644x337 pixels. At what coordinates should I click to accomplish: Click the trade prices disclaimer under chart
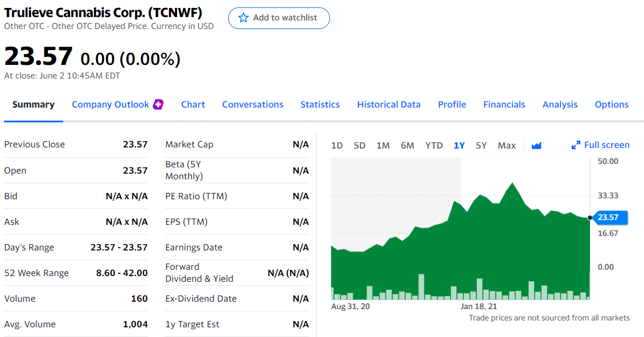pyautogui.click(x=549, y=318)
